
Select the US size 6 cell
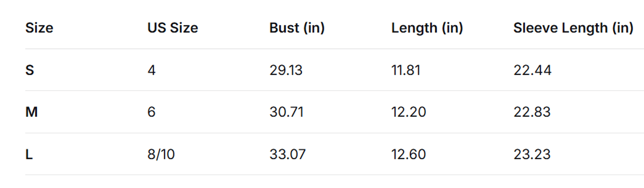coord(151,112)
